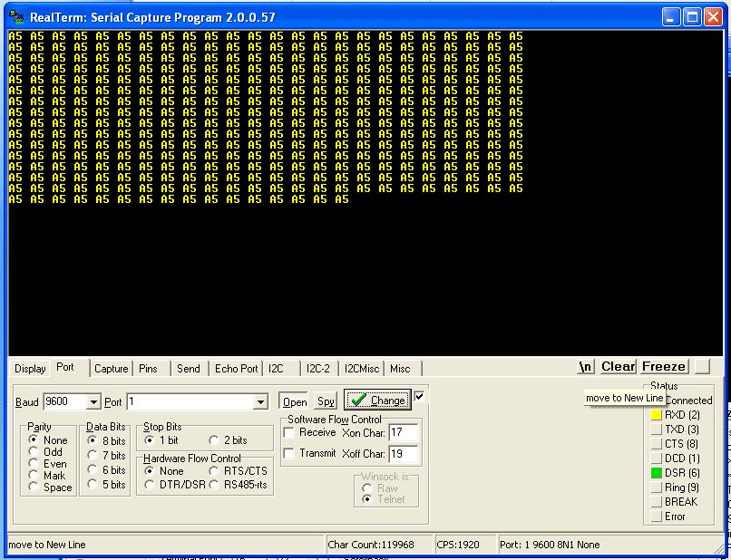Click the RXD (2) status indicator

pyautogui.click(x=657, y=415)
